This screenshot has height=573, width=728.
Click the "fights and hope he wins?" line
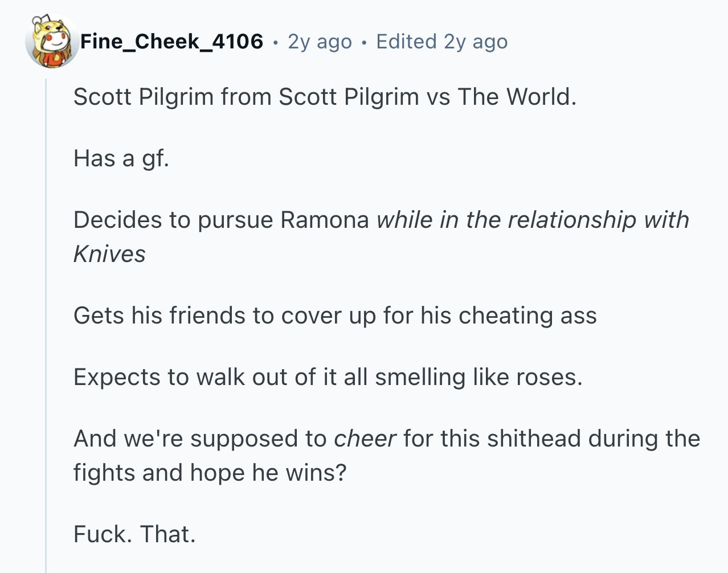[x=210, y=473]
